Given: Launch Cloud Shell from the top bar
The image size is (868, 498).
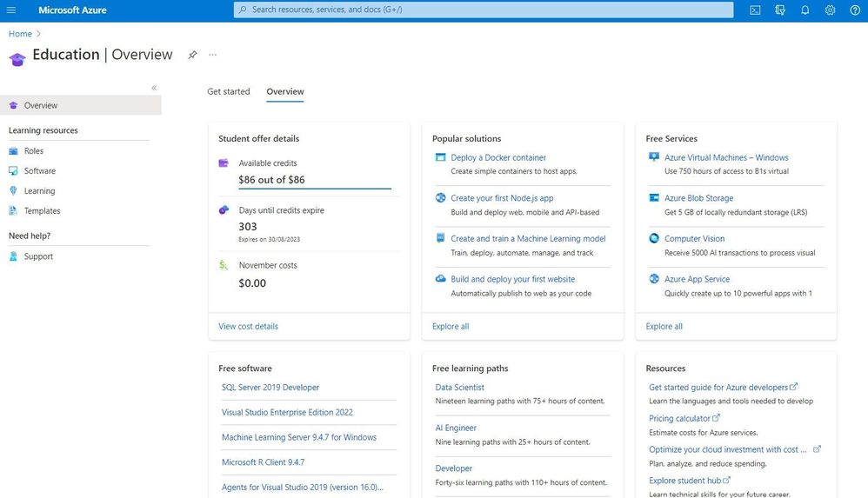Looking at the screenshot, I should coord(755,10).
